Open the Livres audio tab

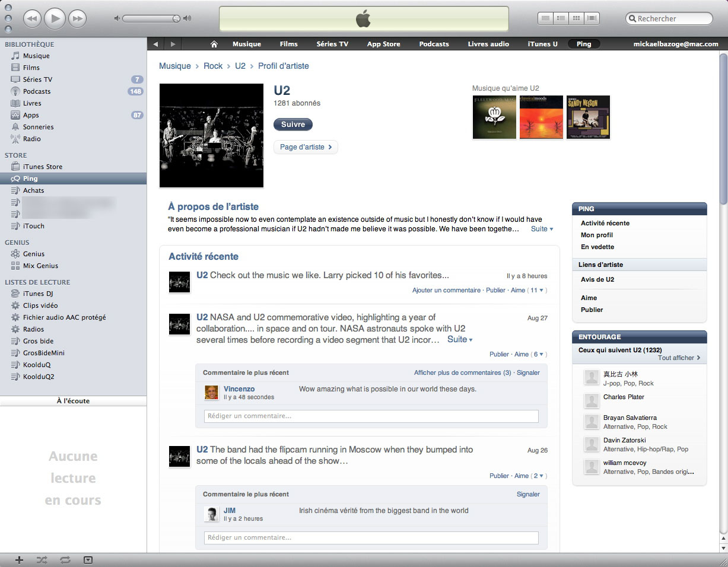(489, 44)
